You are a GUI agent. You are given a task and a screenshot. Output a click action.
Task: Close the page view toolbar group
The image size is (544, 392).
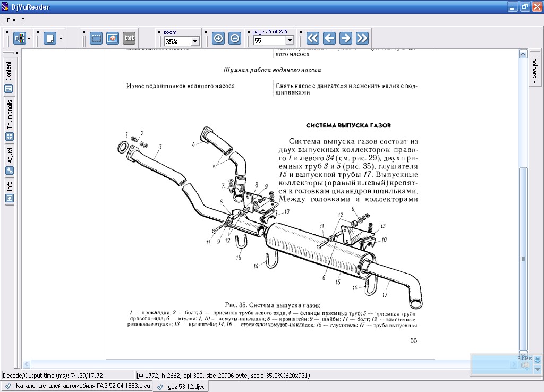coord(38,32)
